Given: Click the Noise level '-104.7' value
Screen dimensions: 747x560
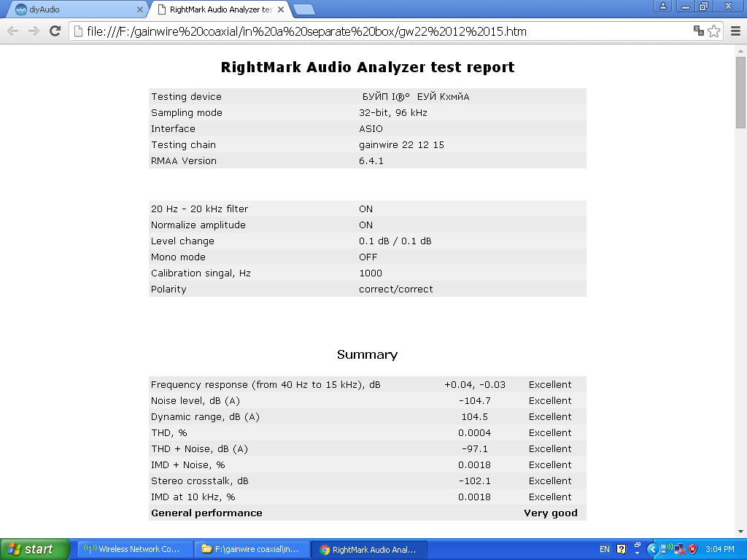Looking at the screenshot, I should pyautogui.click(x=474, y=401).
